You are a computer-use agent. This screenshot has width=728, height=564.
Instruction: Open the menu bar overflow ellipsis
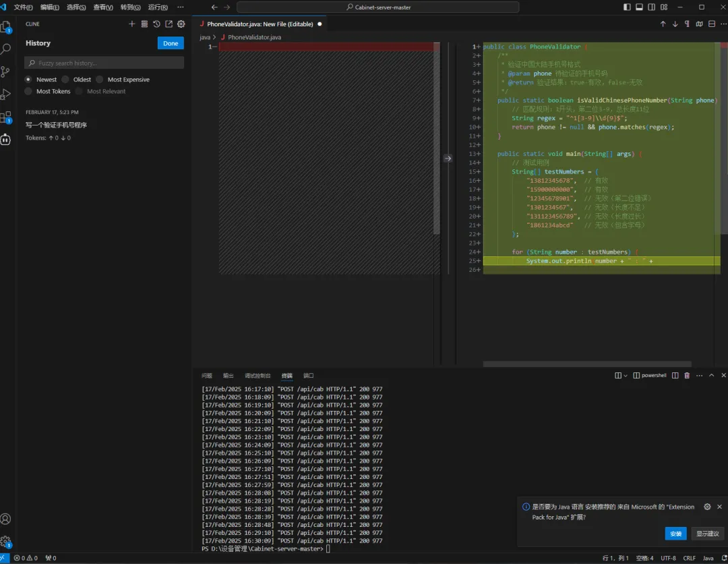180,7
